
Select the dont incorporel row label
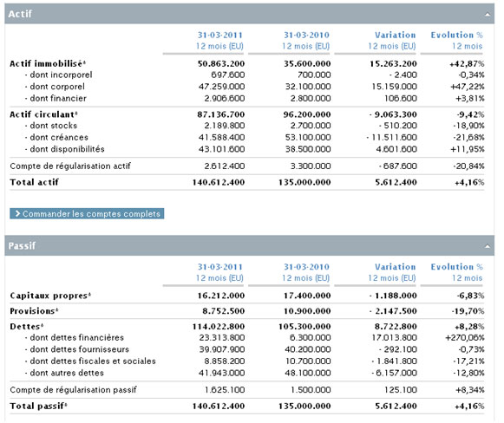58,75
